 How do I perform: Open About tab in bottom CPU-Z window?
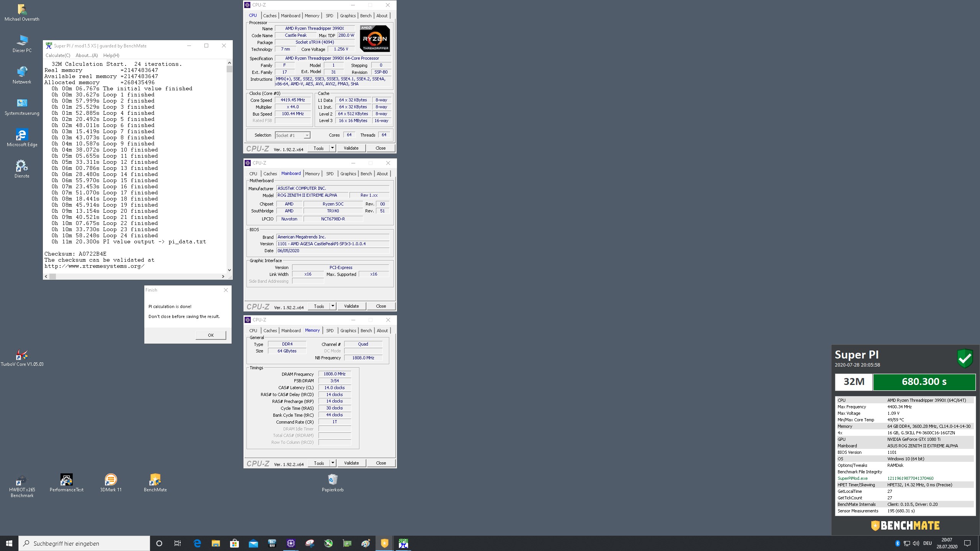(382, 331)
